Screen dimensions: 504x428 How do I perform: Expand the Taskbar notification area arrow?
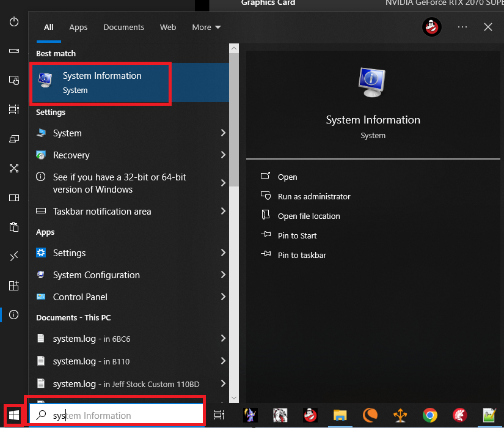coord(223,211)
